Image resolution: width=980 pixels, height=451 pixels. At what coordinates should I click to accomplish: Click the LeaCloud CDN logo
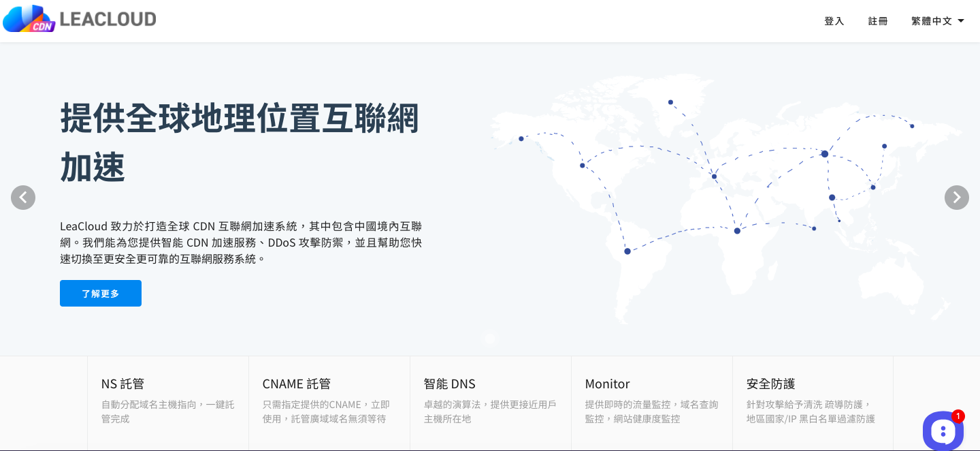pos(80,19)
